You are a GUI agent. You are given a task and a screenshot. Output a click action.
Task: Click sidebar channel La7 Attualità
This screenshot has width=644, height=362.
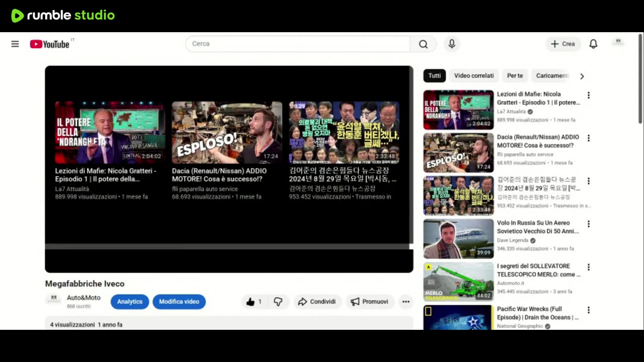pos(511,112)
